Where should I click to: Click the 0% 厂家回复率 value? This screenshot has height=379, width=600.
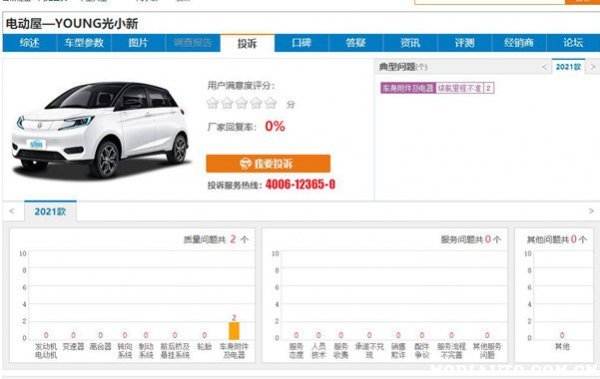coord(275,126)
